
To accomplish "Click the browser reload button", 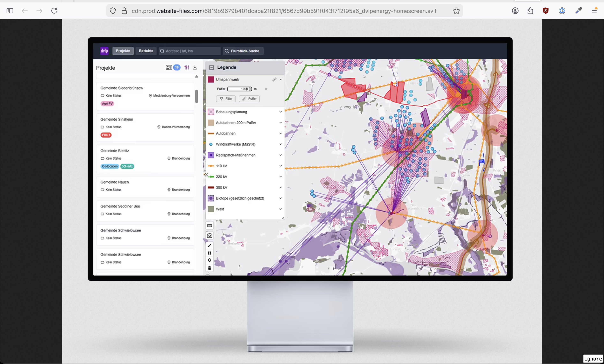I will click(x=54, y=11).
